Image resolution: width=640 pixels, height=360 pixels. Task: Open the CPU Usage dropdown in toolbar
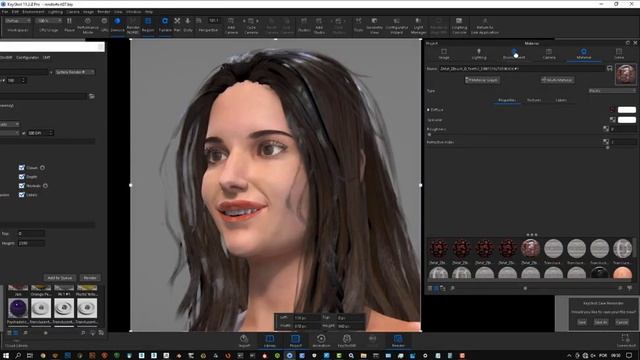coord(48,20)
